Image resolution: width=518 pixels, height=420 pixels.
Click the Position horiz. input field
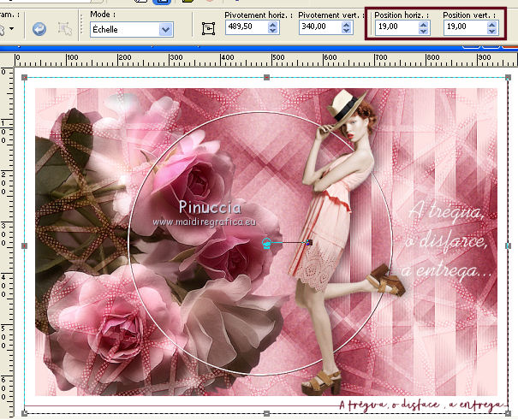point(394,28)
